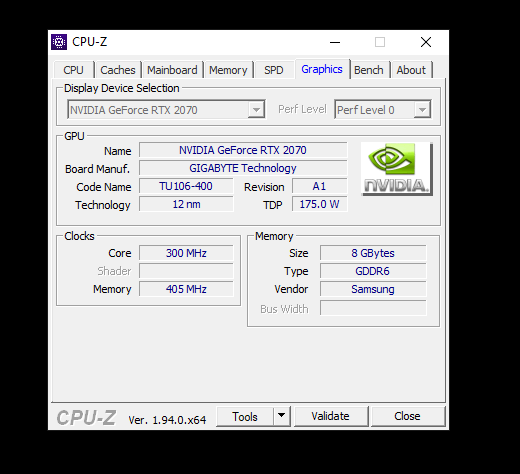Screen dimensions: 520x474
Task: Open the Mainboard tab
Action: 172,70
